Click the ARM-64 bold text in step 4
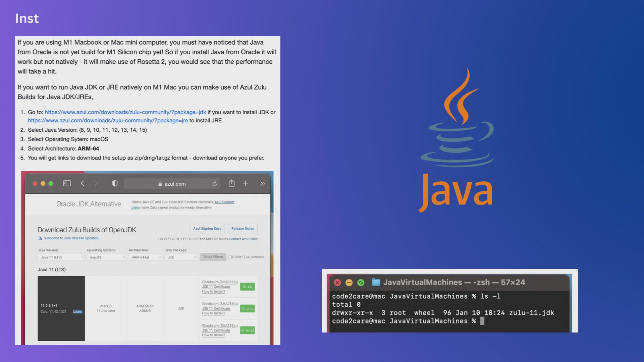 coord(89,148)
